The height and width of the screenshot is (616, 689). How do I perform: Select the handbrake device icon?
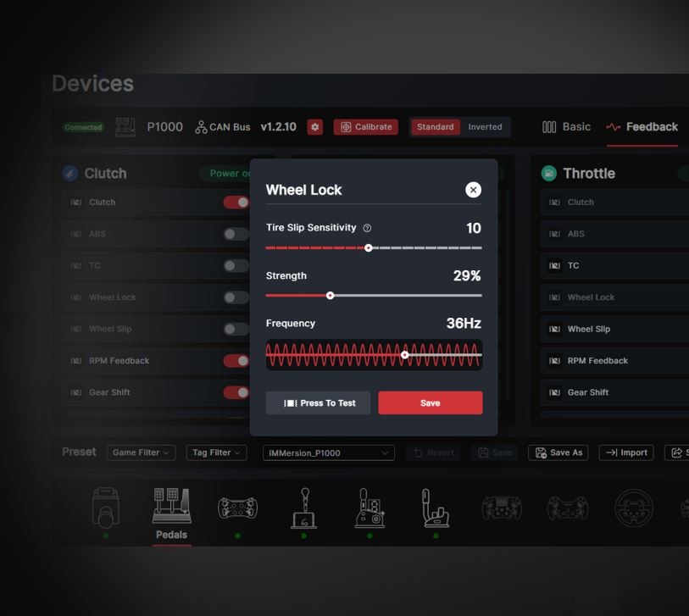coord(435,508)
